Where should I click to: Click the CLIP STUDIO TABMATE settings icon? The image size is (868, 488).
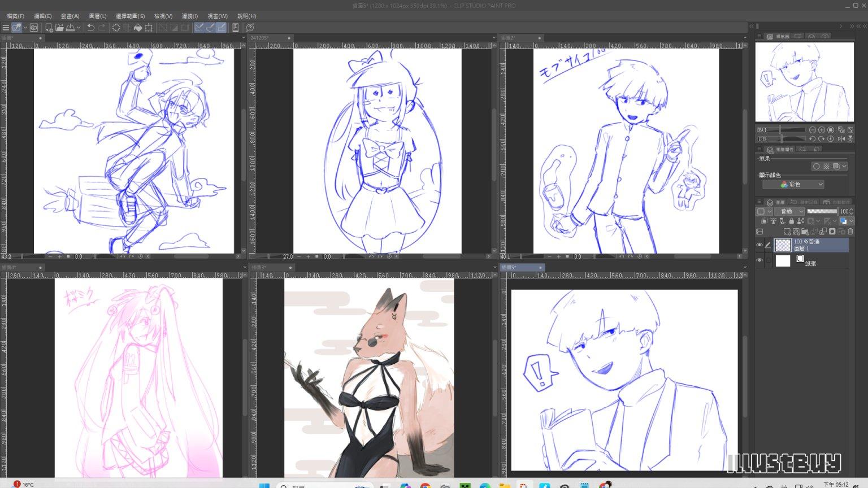coord(236,28)
